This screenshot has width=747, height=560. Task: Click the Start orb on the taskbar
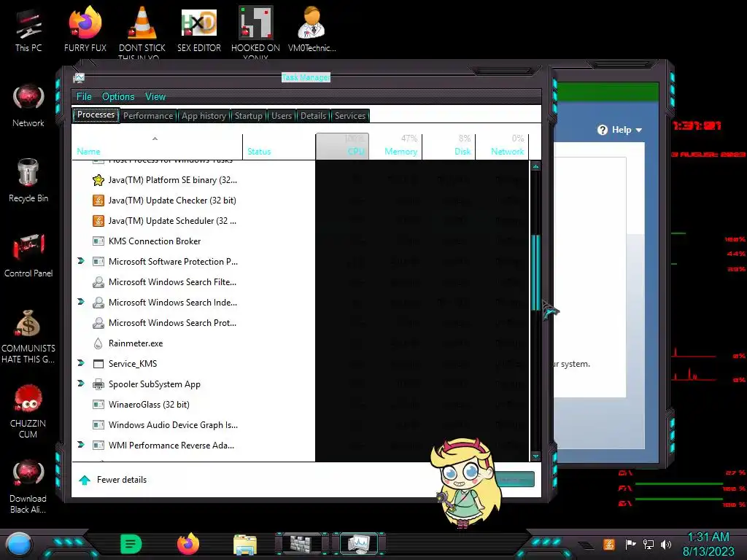click(x=19, y=544)
